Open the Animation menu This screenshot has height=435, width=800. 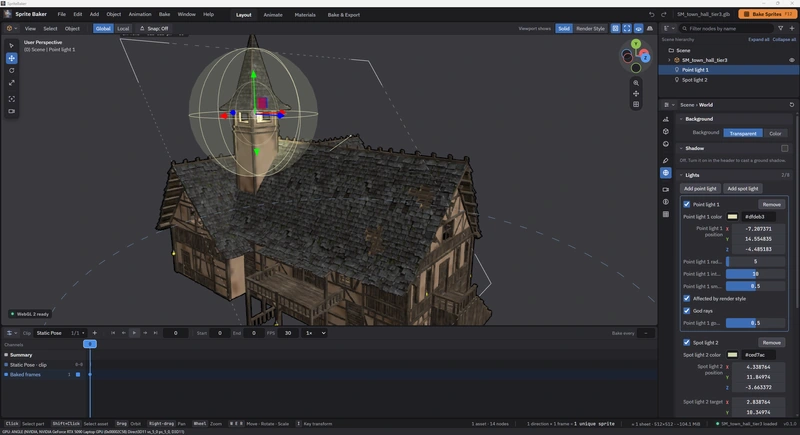click(140, 14)
